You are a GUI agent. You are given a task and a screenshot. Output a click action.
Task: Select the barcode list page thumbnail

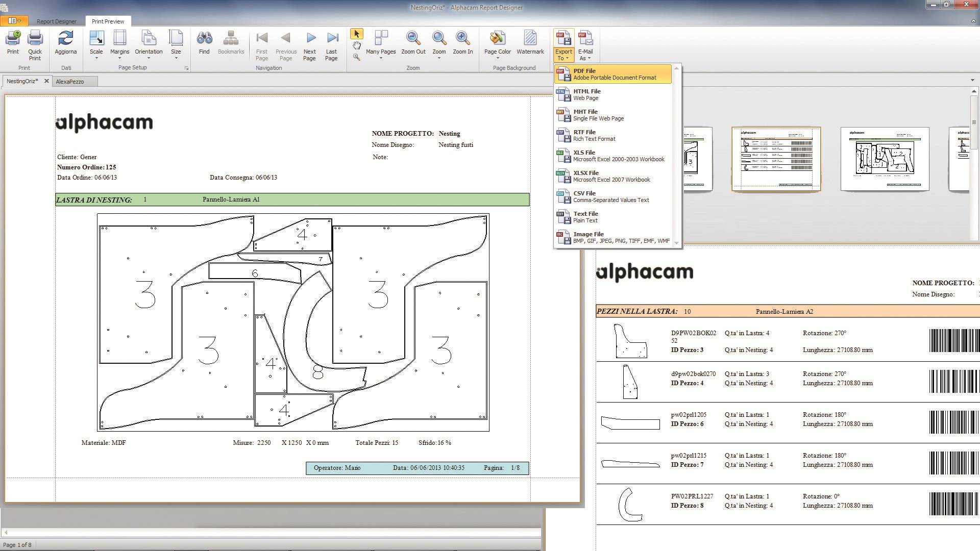tap(776, 159)
